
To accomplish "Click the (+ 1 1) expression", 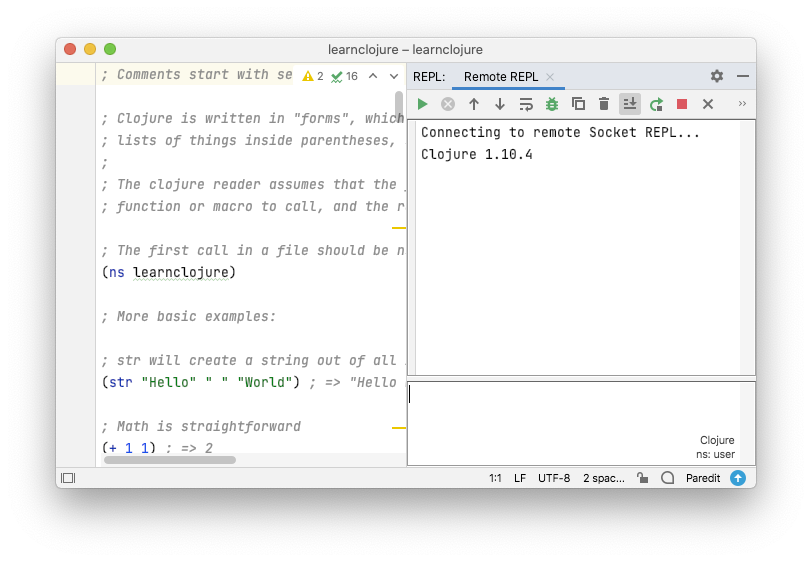I will [x=129, y=448].
